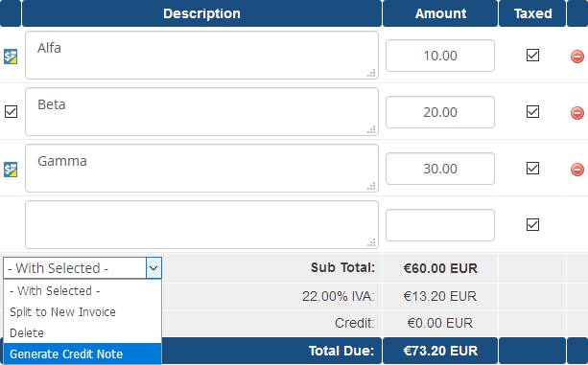Click the empty amount field
This screenshot has width=588, height=365.
pos(440,225)
